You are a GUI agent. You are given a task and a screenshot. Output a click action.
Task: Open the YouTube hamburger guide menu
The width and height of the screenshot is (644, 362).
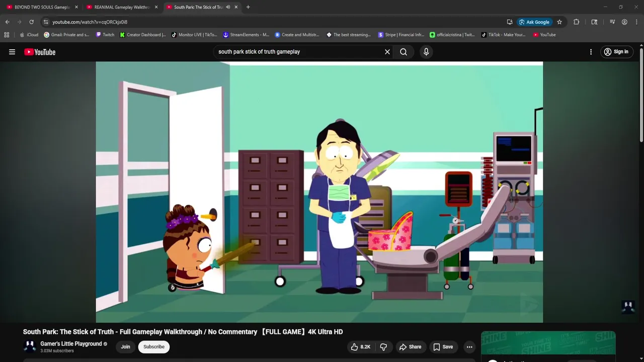[12, 52]
